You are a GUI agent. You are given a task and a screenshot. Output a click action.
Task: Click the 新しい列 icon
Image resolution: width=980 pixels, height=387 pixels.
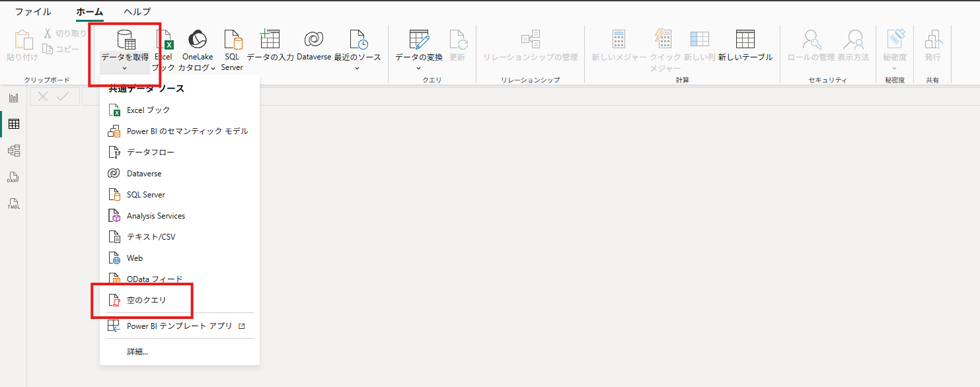click(x=699, y=40)
